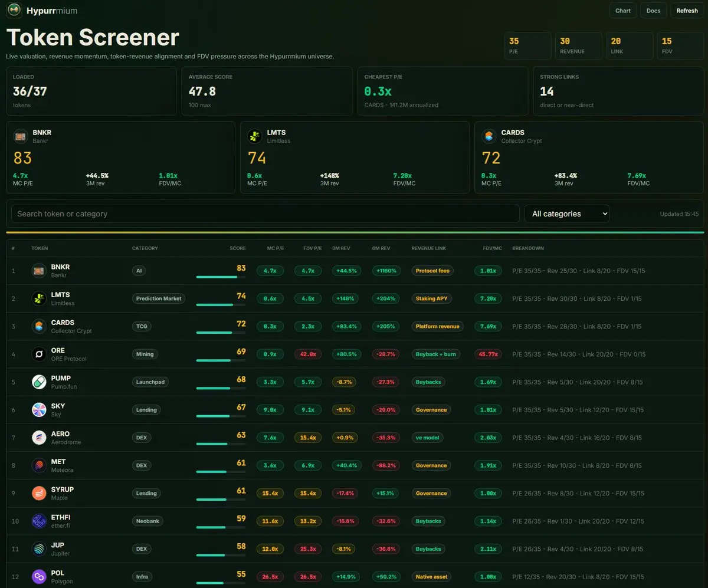Screen dimensions: 708x588
Task: Sort by the SCORE column header
Action: [x=237, y=248]
